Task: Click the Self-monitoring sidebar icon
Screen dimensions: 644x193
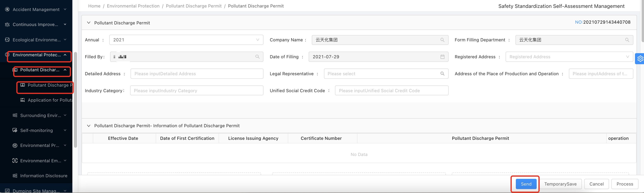Action: 15,130
